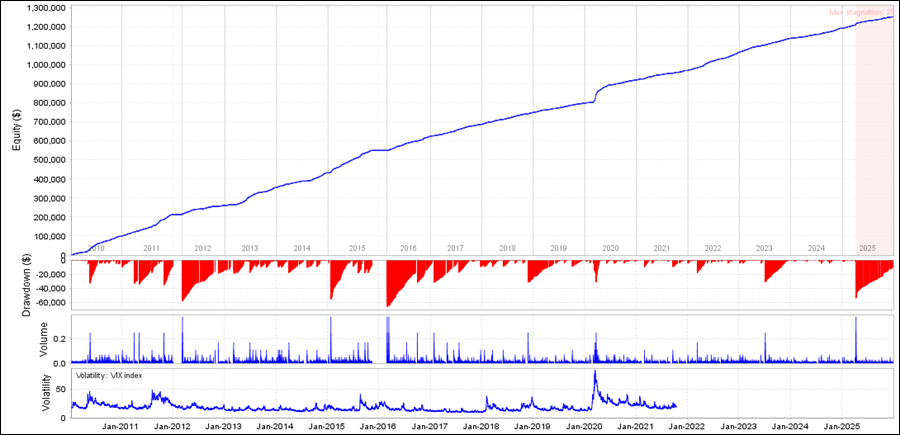Viewport: 900px width, 435px height.
Task: Select the 1,300,000 equity axis value
Action: [x=47, y=8]
